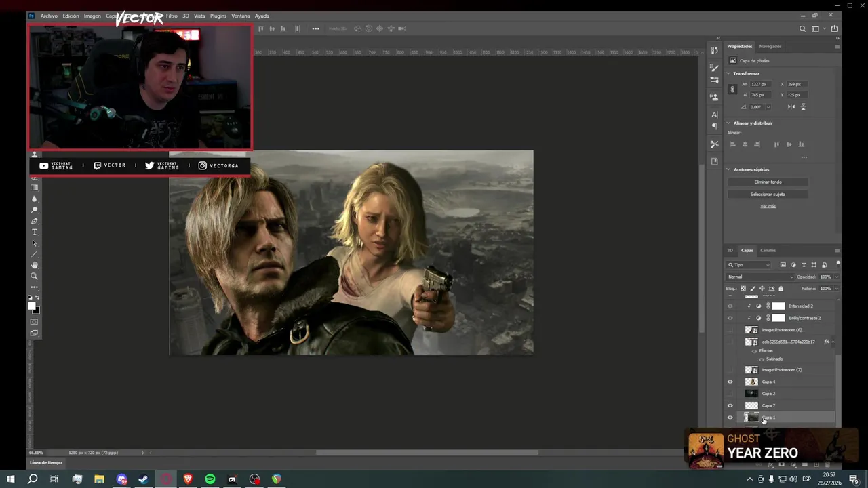Open the extra tools ellipsis in toolbar

35,287
